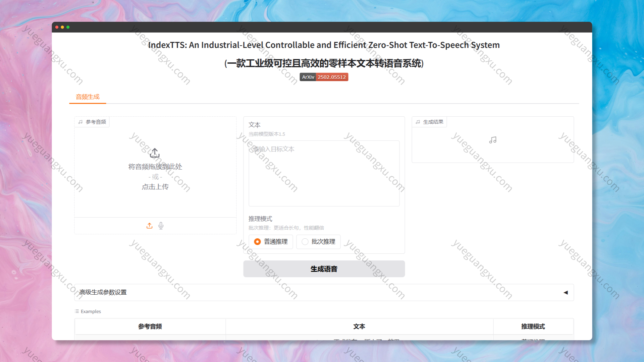This screenshot has height=362, width=644.
Task: Click the ArXiv 2502.05512 badge link
Action: [x=324, y=77]
